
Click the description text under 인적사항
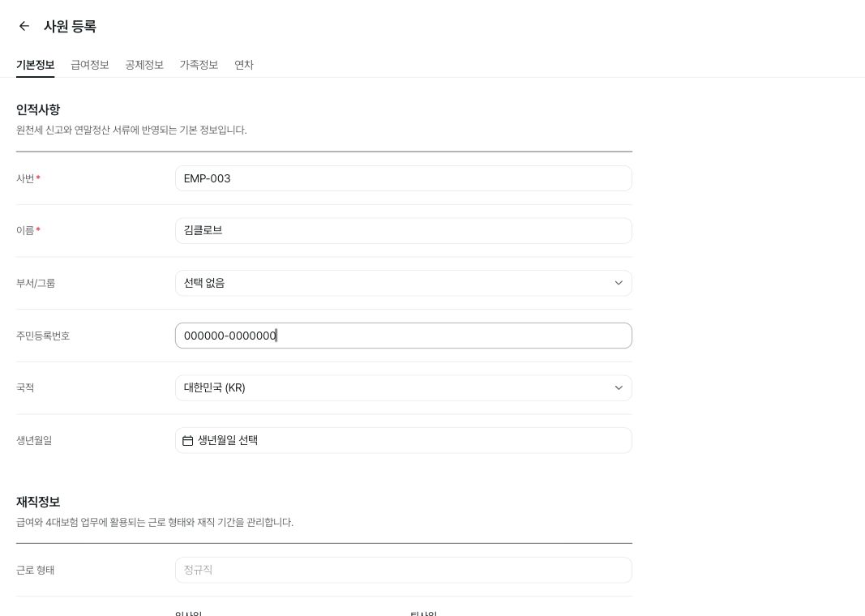[131, 130]
